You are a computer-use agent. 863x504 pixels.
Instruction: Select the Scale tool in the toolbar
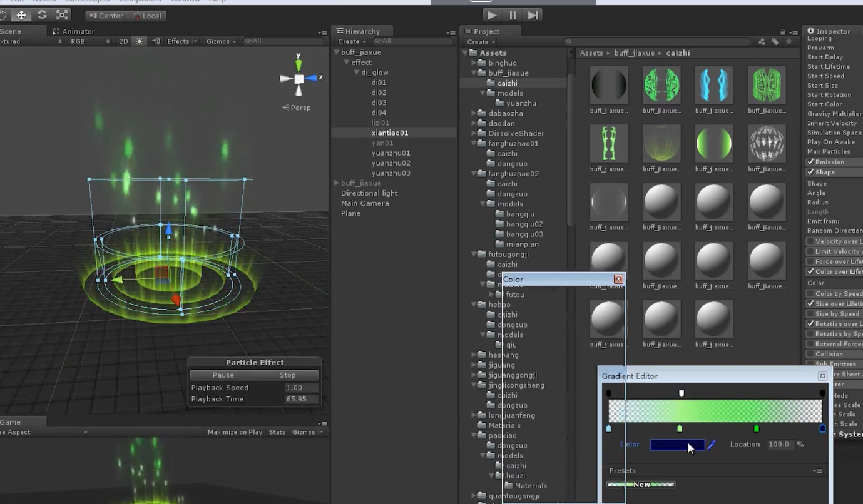coord(62,15)
